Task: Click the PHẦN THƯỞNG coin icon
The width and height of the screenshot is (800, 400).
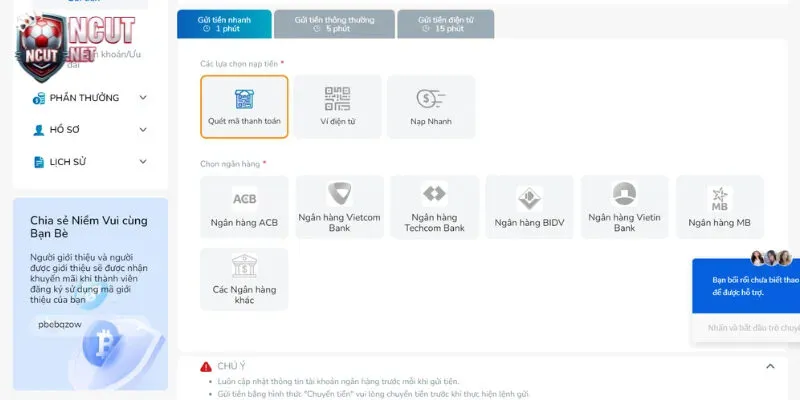Action: point(39,98)
